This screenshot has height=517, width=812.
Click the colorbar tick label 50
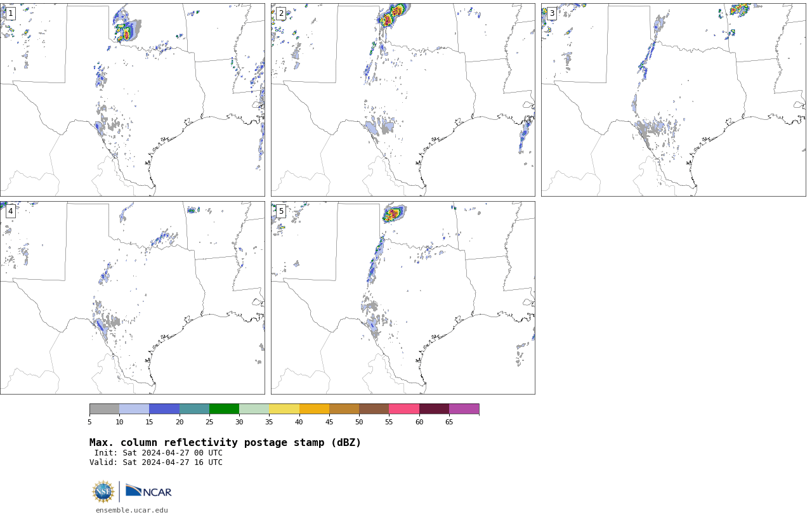pyautogui.click(x=359, y=422)
